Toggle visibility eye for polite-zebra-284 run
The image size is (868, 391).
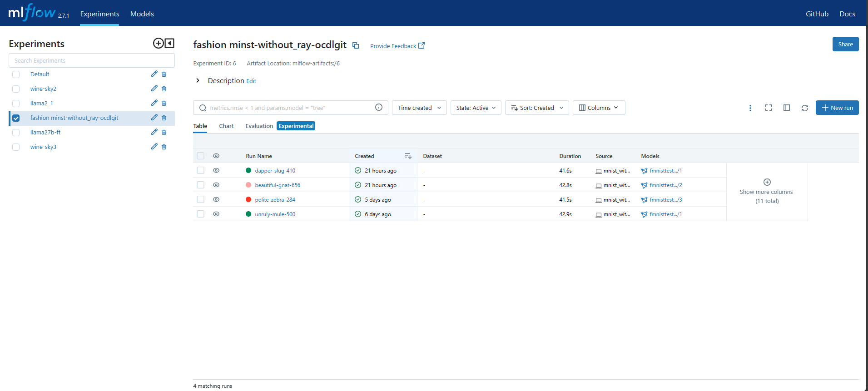pos(216,200)
